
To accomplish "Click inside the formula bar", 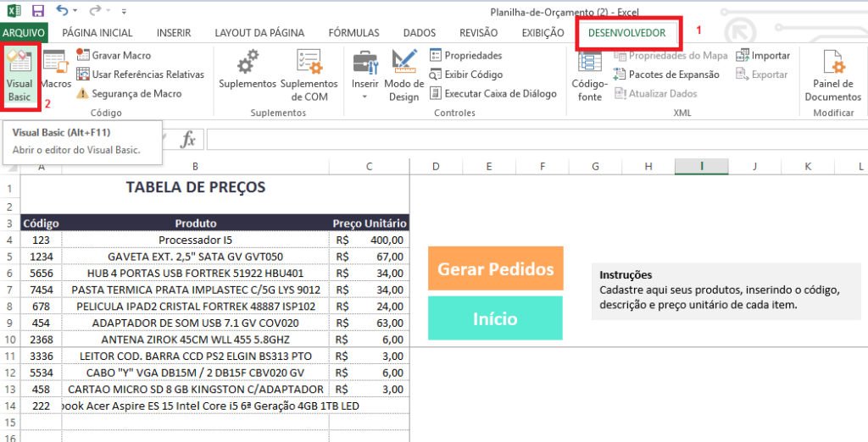I will tap(509, 139).
